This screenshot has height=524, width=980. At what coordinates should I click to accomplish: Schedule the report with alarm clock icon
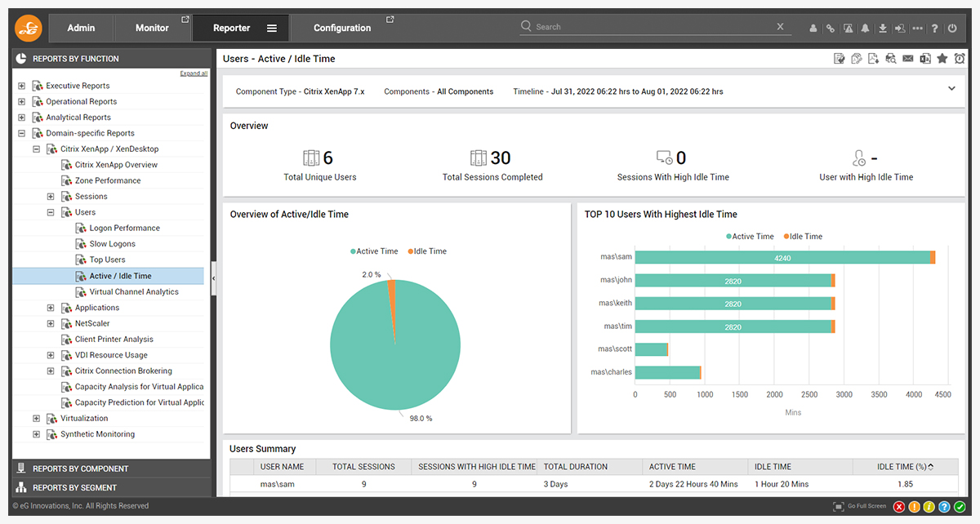[960, 59]
